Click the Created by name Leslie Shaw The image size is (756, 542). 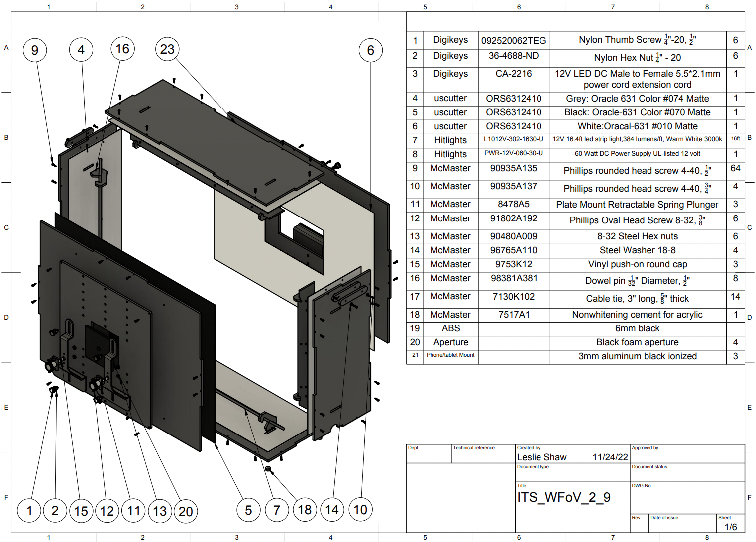pyautogui.click(x=541, y=457)
